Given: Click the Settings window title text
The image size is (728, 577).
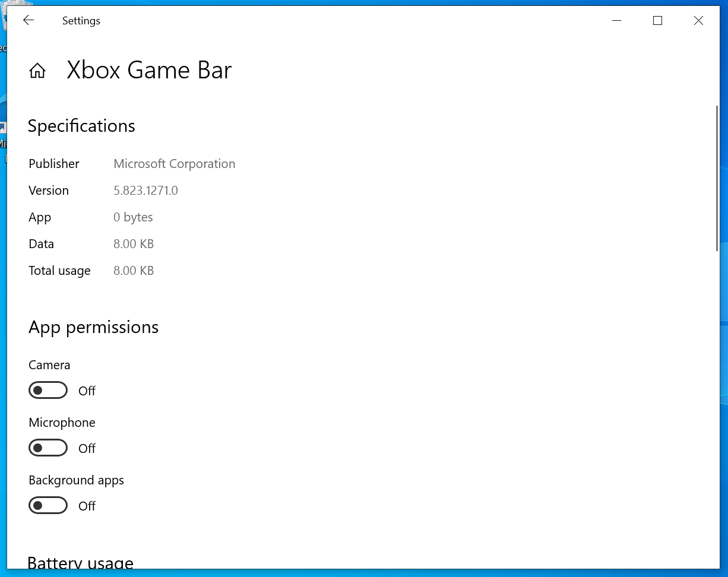Looking at the screenshot, I should (81, 21).
